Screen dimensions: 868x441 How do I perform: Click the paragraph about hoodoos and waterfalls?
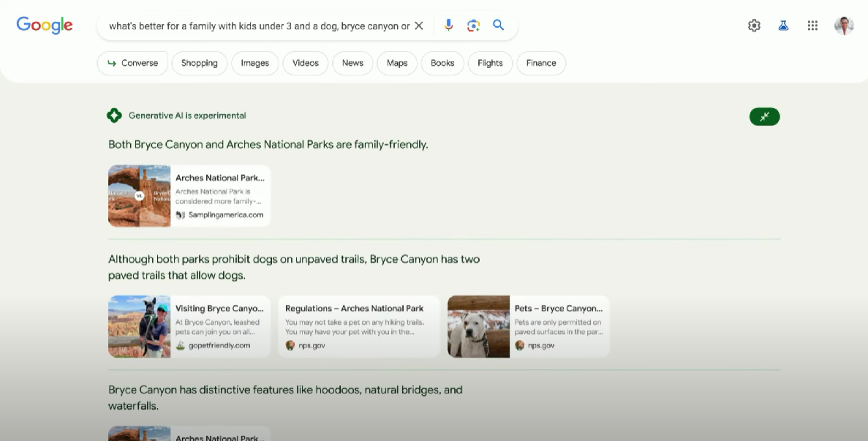click(285, 398)
